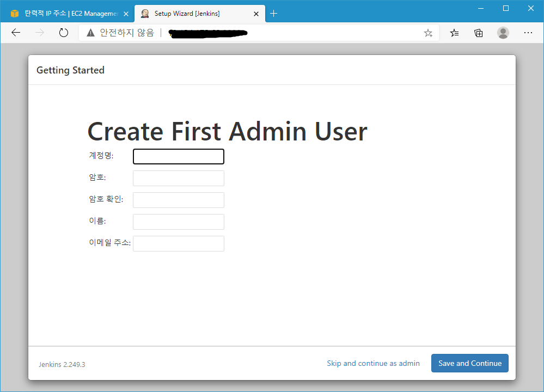This screenshot has width=544, height=392.
Task: Click the Jenkins favicon on the tab
Action: 145,14
